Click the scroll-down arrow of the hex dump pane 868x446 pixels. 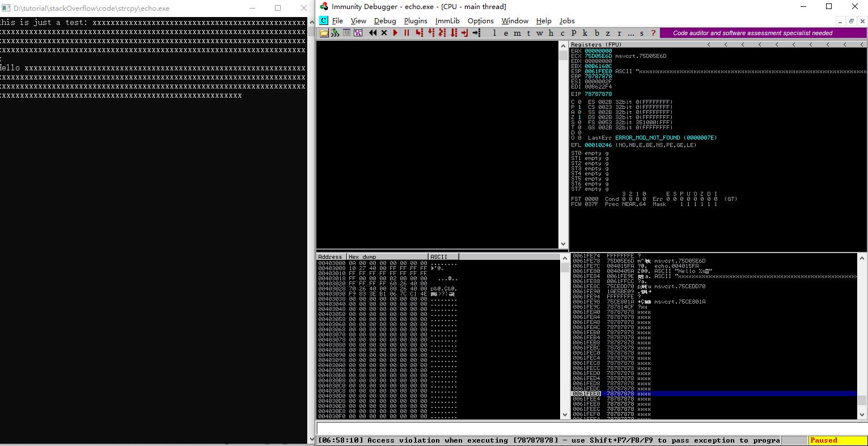[565, 415]
